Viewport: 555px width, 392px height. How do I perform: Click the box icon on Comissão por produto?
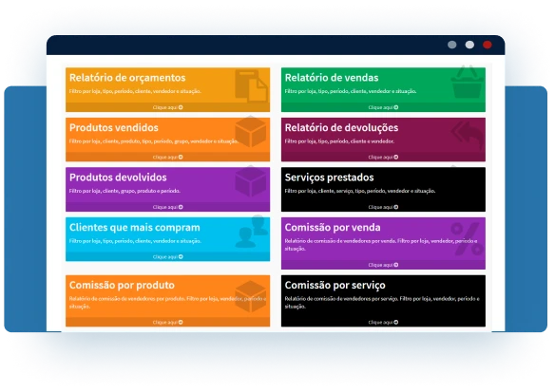251,296
